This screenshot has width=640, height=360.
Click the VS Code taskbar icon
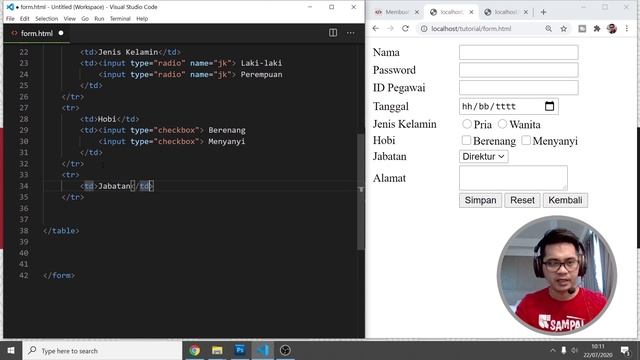point(263,350)
